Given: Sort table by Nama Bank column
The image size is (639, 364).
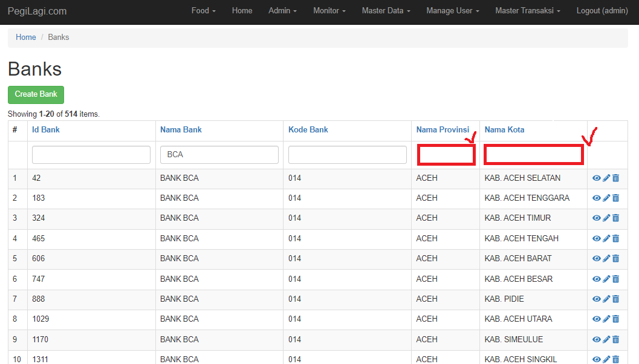Looking at the screenshot, I should (181, 130).
